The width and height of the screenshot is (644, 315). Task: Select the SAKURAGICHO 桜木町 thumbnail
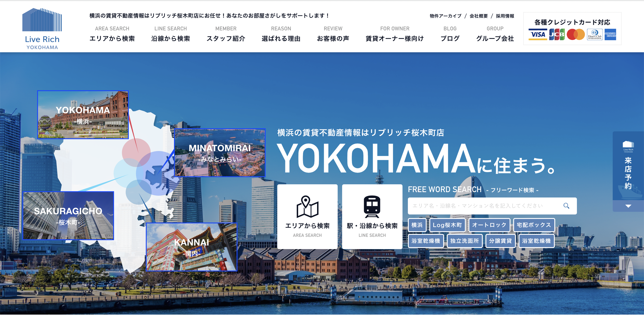click(68, 216)
